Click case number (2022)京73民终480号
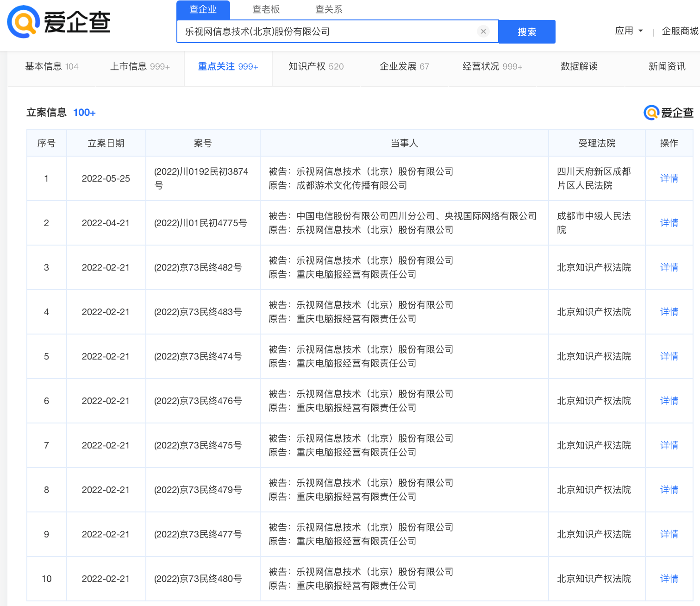Screen dimensions: 700x606 (198, 579)
